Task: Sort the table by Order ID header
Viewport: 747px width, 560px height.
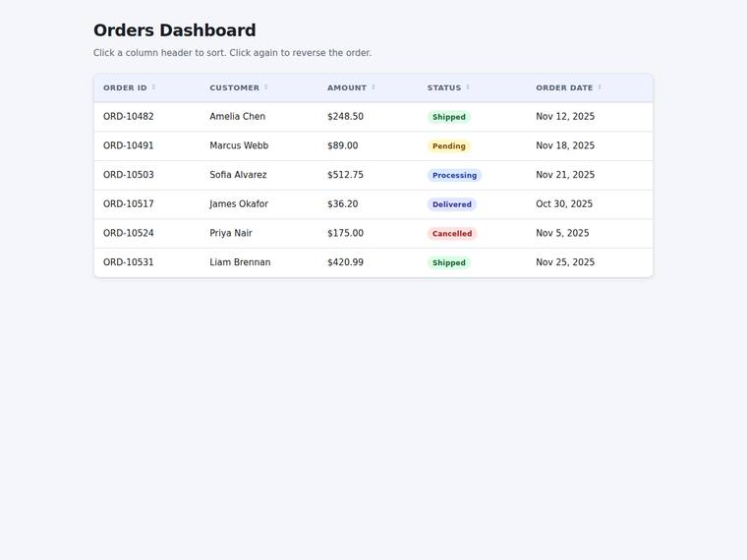Action: click(x=147, y=87)
